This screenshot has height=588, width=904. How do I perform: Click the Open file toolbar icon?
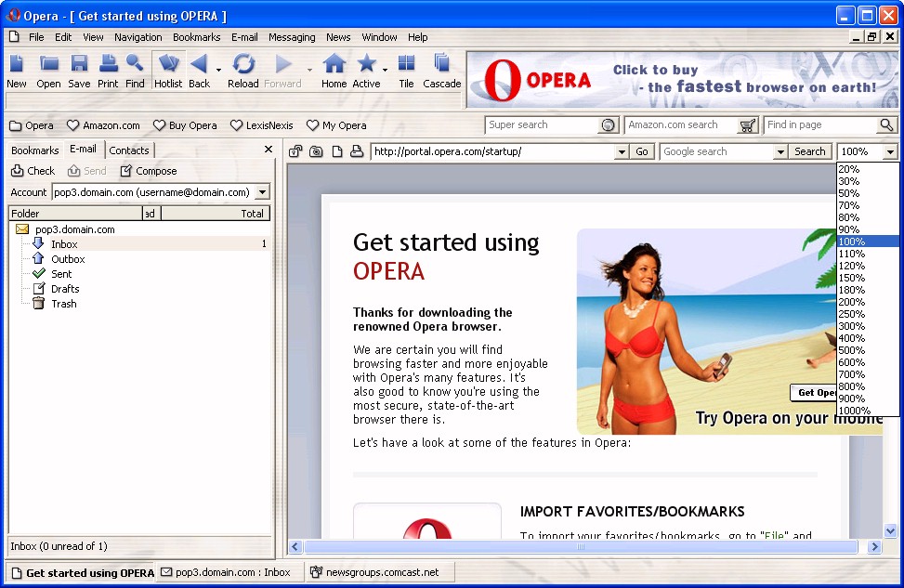tap(48, 71)
